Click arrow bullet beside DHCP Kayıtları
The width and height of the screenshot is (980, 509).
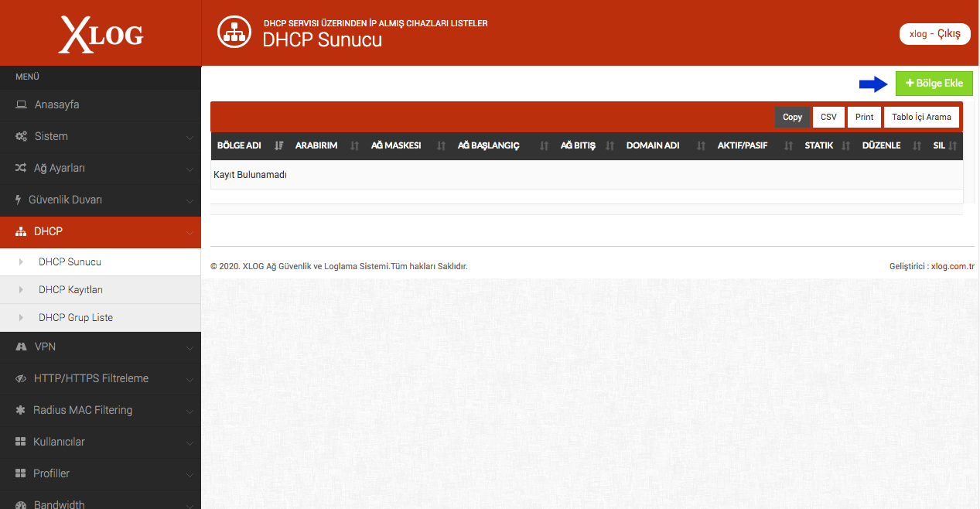point(21,290)
